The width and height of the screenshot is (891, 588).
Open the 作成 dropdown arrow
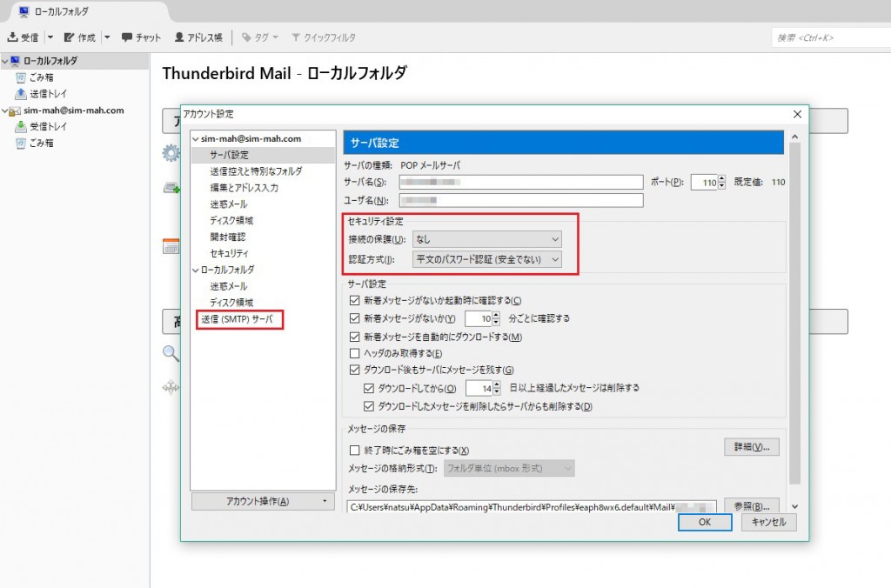click(107, 37)
